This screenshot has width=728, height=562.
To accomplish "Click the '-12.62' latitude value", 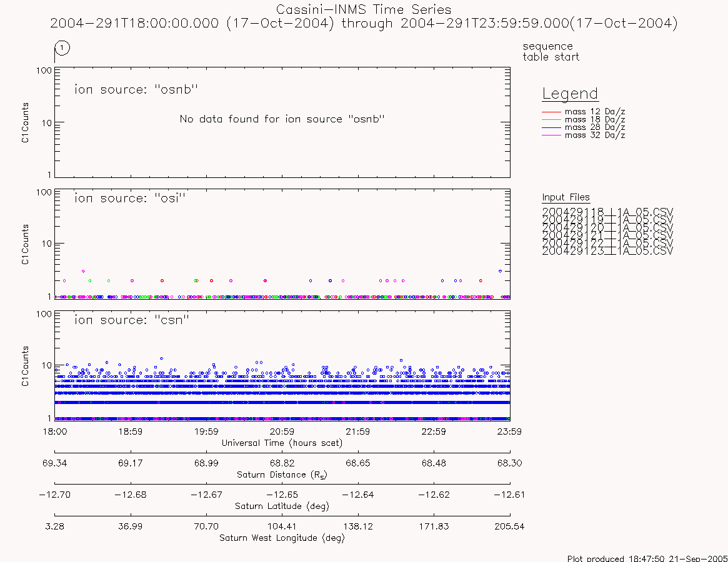I will (x=434, y=495).
